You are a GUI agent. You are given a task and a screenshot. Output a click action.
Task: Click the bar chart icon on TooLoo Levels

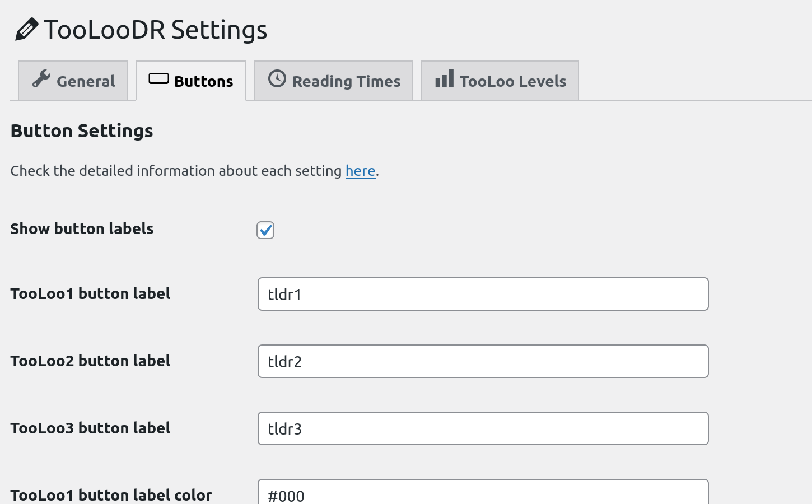[445, 79]
